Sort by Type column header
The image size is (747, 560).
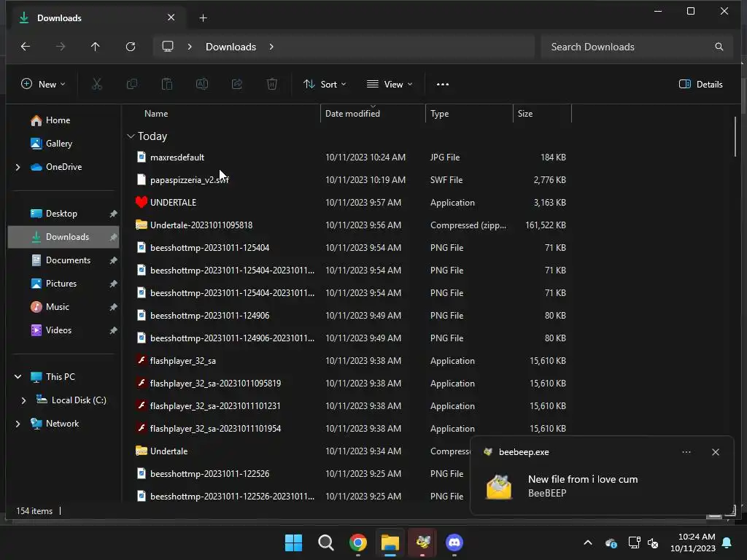469,114
